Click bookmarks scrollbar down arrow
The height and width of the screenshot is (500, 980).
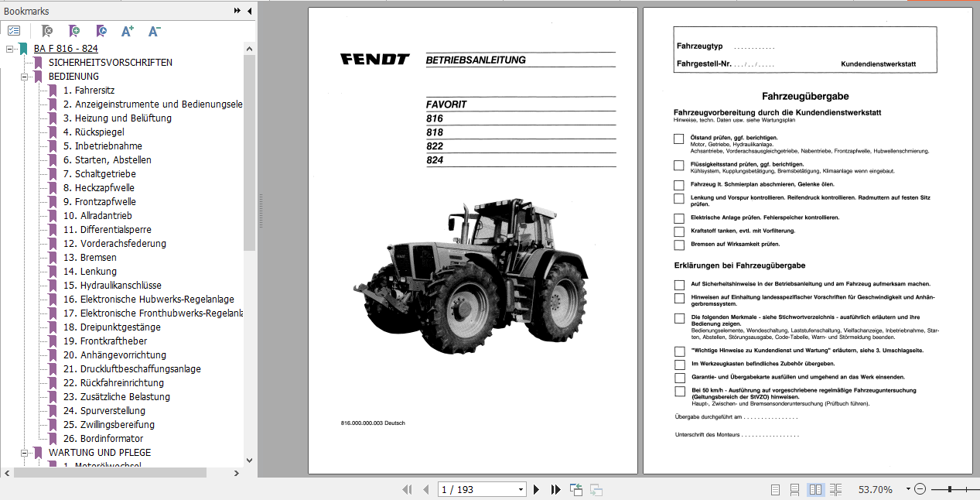coord(249,461)
